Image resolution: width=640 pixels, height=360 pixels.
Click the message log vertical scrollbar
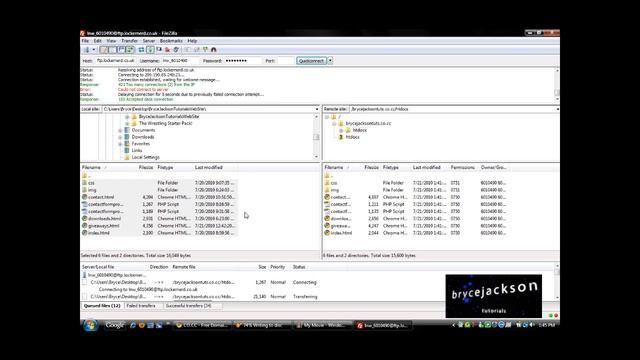tap(557, 85)
